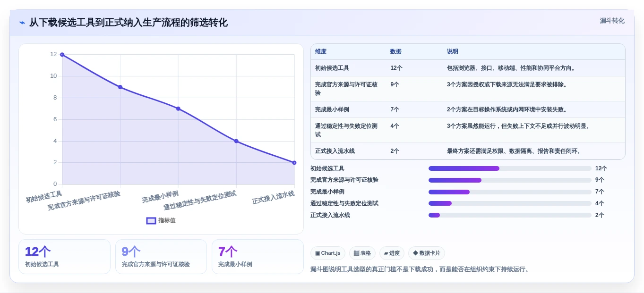Image resolution: width=644 pixels, height=293 pixels.
Task: Open the 7个 完成最小样例 stat card
Action: [x=258, y=257]
